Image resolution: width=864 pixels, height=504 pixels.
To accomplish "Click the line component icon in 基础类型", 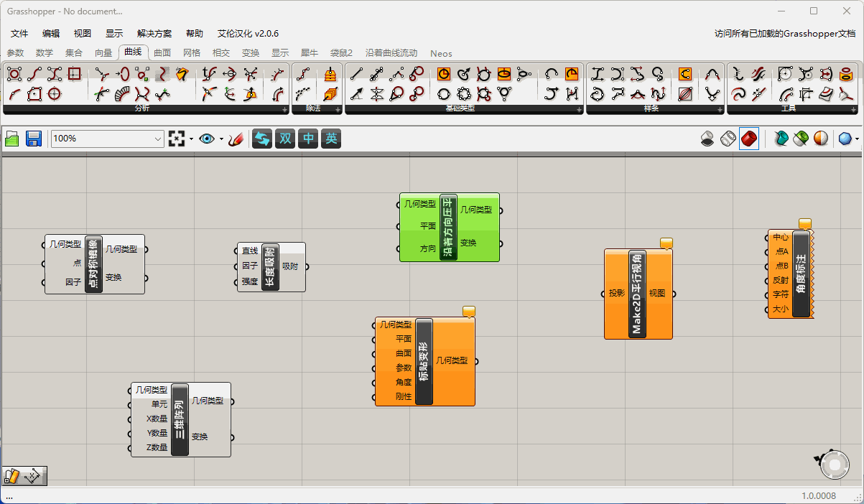I will click(x=356, y=74).
